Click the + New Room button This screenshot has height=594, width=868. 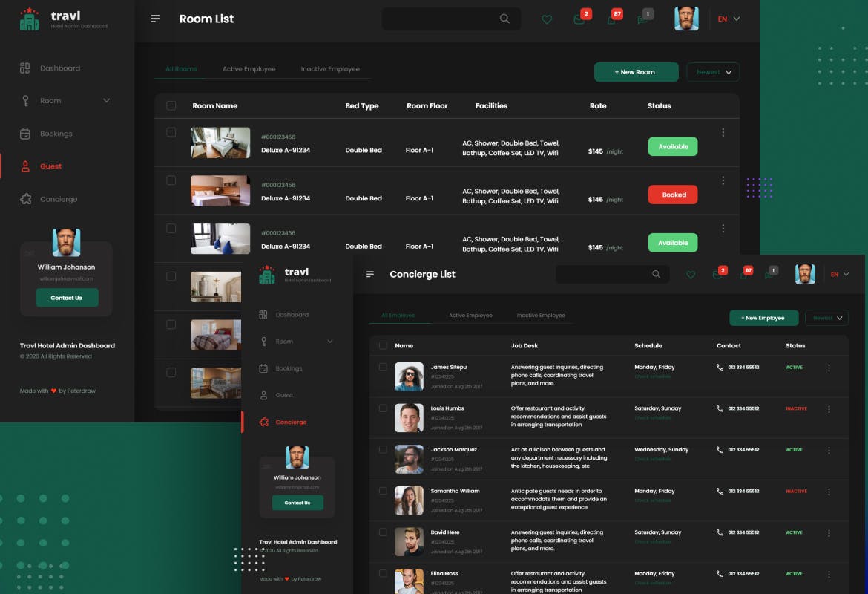pos(636,72)
